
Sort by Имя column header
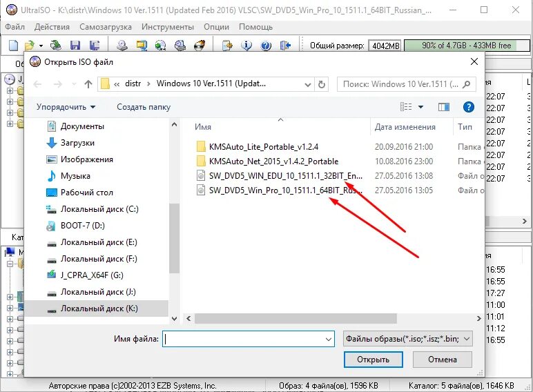[203, 127]
